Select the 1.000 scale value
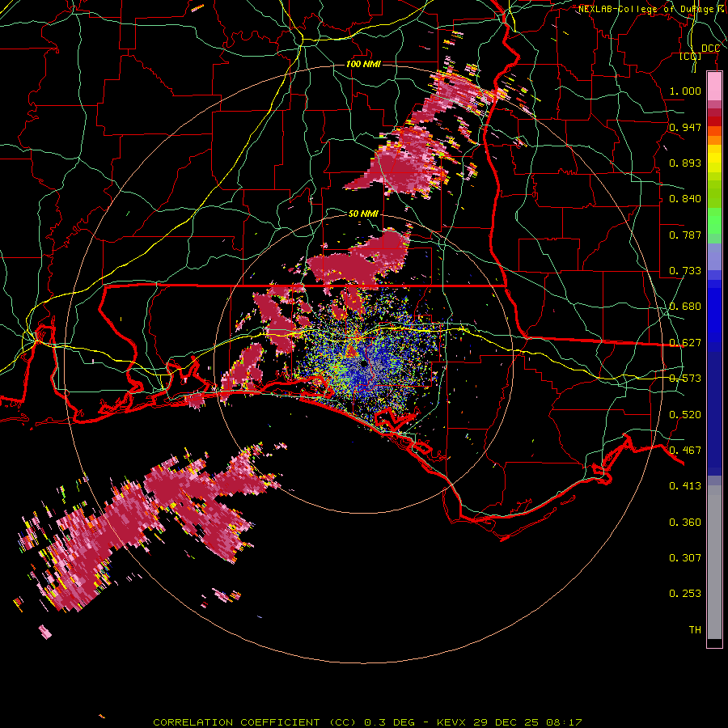The image size is (728, 728). point(685,91)
